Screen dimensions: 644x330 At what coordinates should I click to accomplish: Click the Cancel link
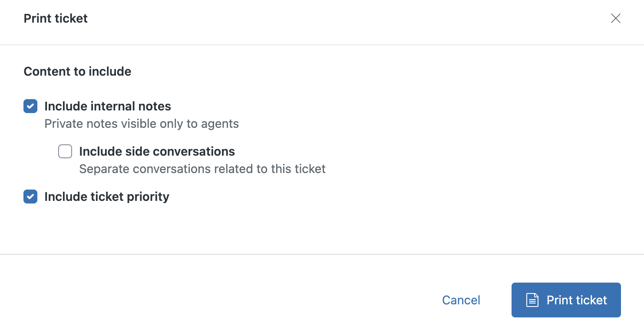pyautogui.click(x=461, y=300)
